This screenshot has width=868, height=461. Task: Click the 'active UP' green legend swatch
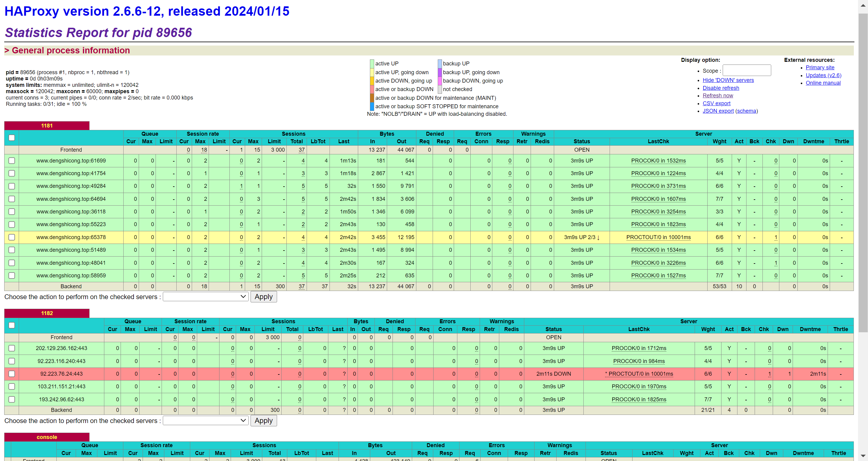click(372, 64)
